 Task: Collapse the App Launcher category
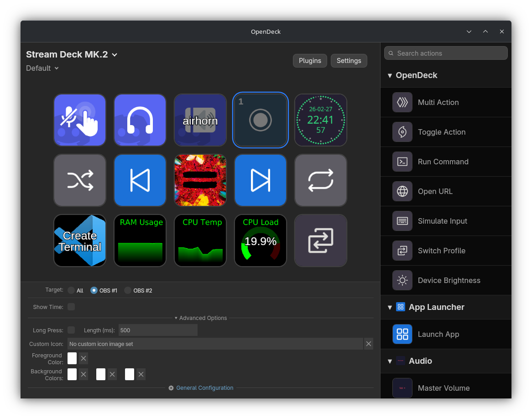(390, 307)
